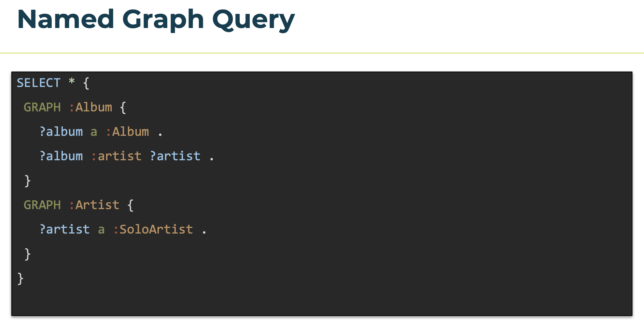The height and width of the screenshot is (327, 644).
Task: Click the 'a' keyword before ':Album'
Action: tap(94, 132)
